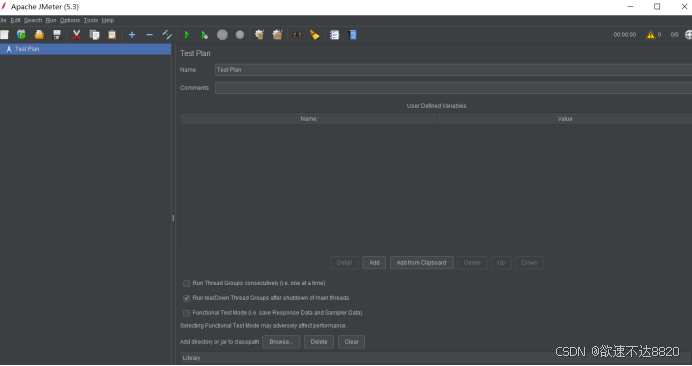Maximize the JMeter window
The height and width of the screenshot is (366, 692).
click(657, 7)
